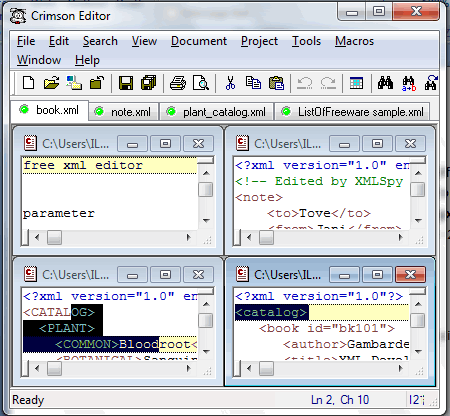The image size is (450, 416).
Task: Cut the selection with the scissors icon
Action: (230, 83)
